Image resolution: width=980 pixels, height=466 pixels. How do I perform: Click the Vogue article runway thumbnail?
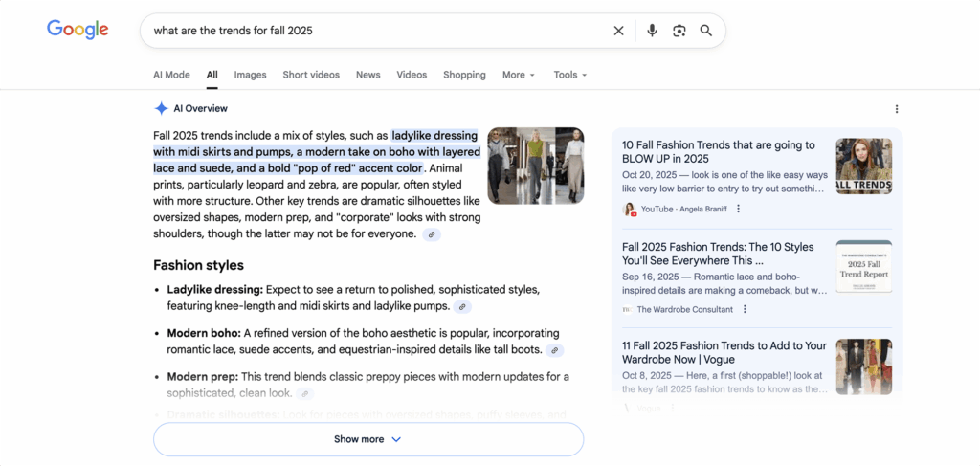(x=864, y=366)
